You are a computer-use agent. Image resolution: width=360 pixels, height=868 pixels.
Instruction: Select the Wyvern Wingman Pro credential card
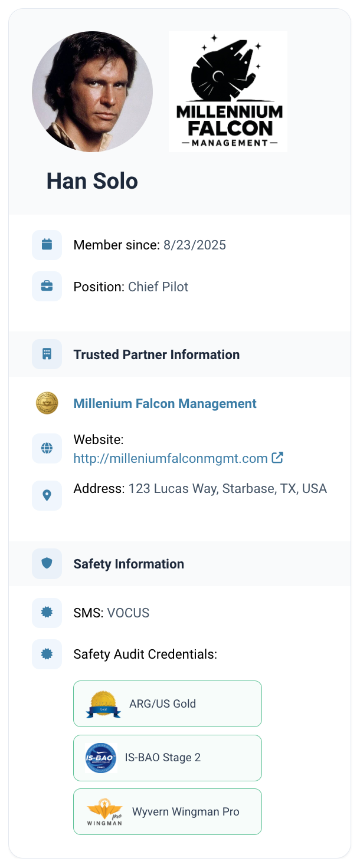tap(167, 811)
